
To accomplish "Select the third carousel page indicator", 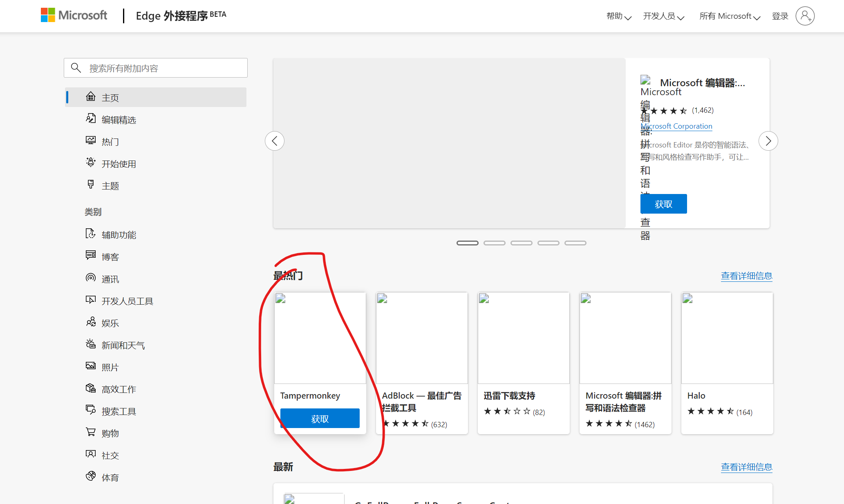I will click(x=521, y=243).
